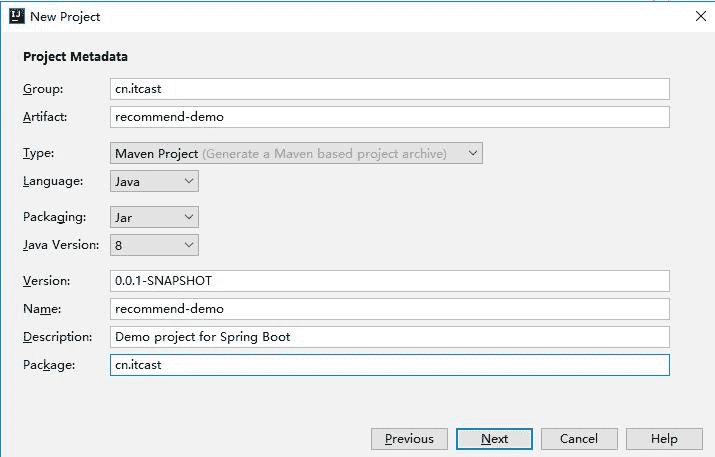
Task: Focus the Group field containing cn.itcast
Action: pos(390,88)
